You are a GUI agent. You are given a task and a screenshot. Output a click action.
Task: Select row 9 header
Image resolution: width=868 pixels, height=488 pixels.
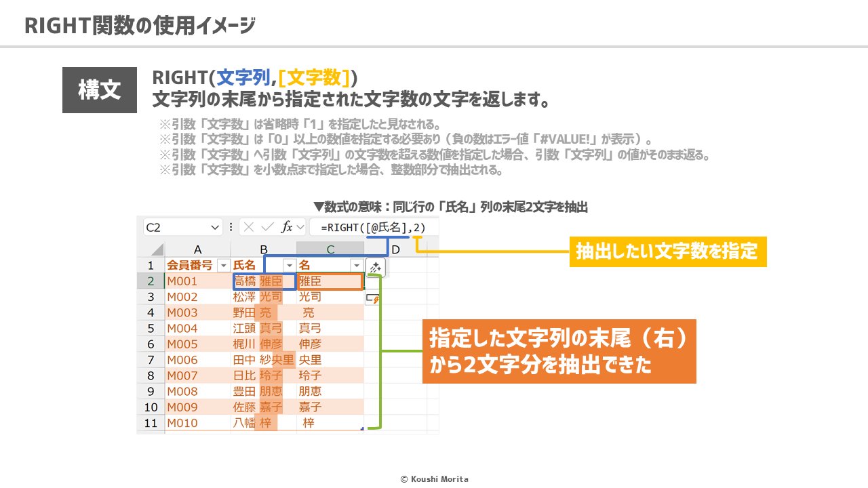[151, 391]
